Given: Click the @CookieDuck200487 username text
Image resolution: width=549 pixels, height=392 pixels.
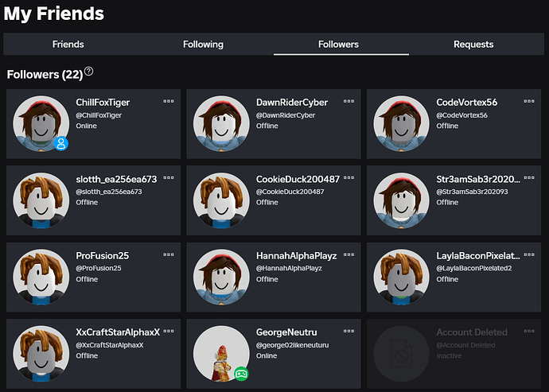Looking at the screenshot, I should [290, 192].
